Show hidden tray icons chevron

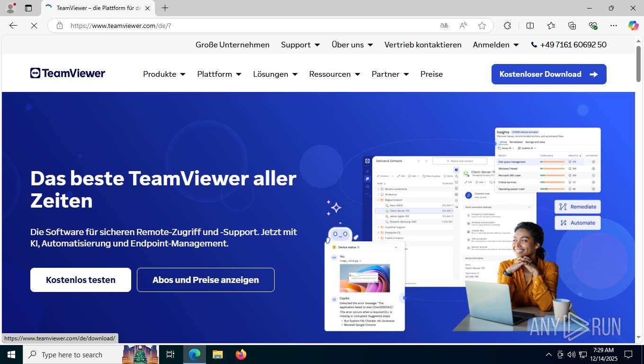(549, 355)
